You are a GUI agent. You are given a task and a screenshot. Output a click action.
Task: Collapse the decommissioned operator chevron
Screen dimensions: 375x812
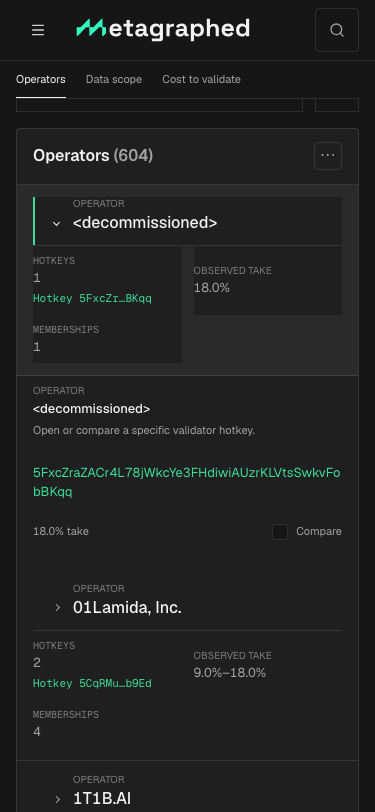pyautogui.click(x=56, y=224)
